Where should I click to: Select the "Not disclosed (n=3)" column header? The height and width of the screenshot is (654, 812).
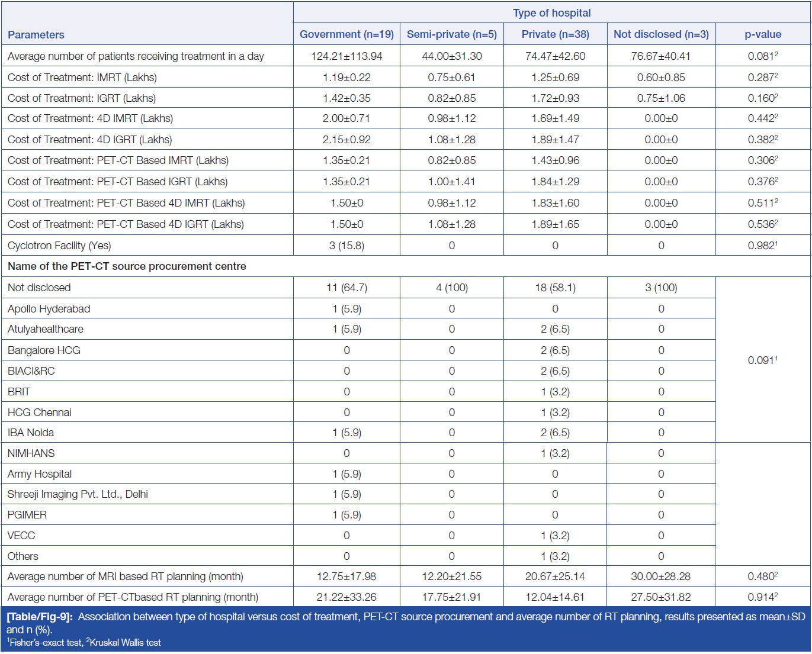coord(661,34)
